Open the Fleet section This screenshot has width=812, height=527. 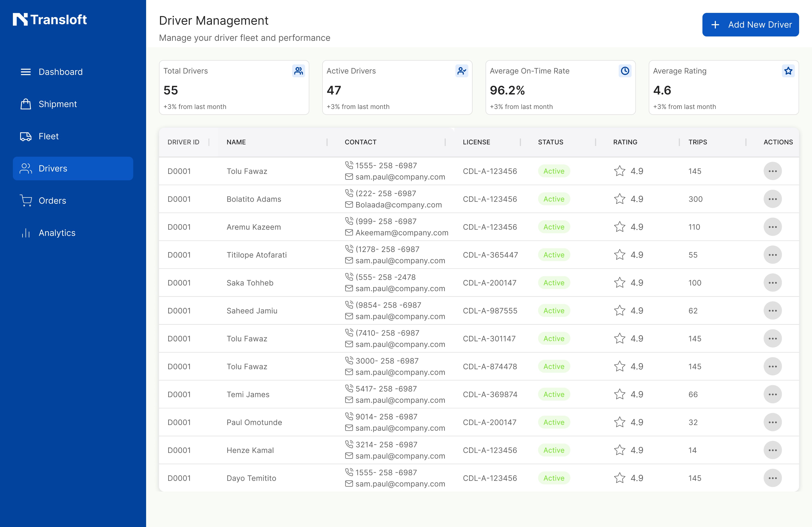[48, 136]
